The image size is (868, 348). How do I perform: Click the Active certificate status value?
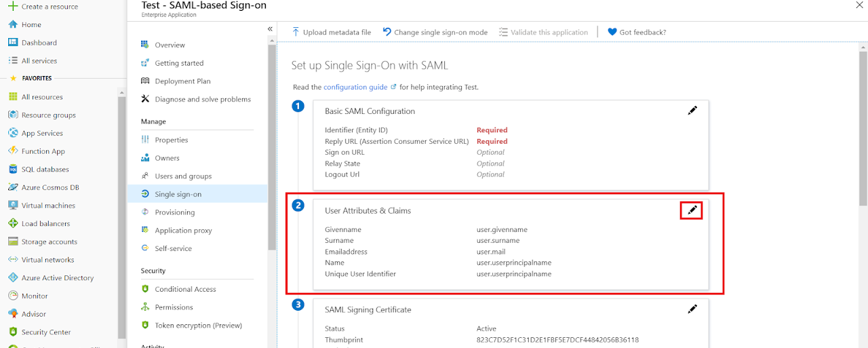486,328
